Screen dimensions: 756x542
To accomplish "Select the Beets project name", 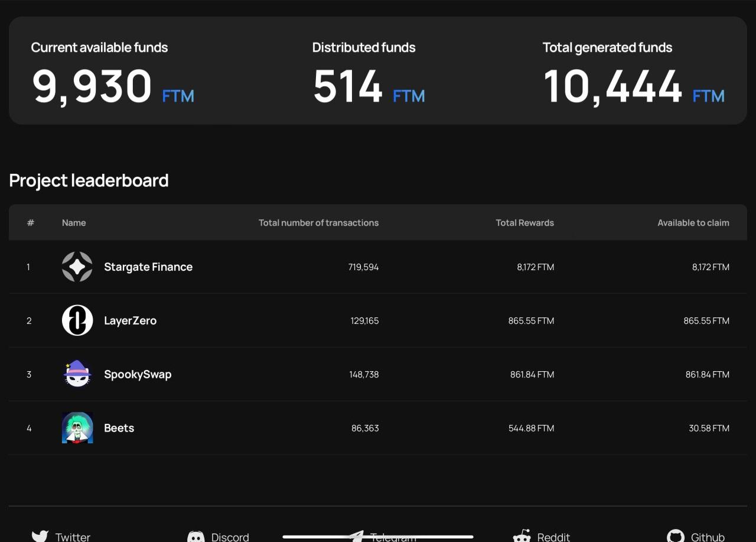I will [119, 428].
